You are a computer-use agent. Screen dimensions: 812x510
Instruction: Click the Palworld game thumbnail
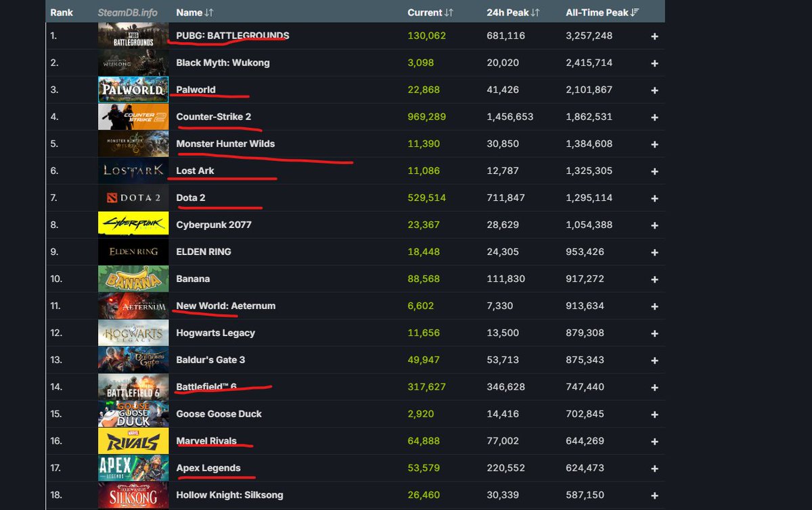pyautogui.click(x=133, y=89)
